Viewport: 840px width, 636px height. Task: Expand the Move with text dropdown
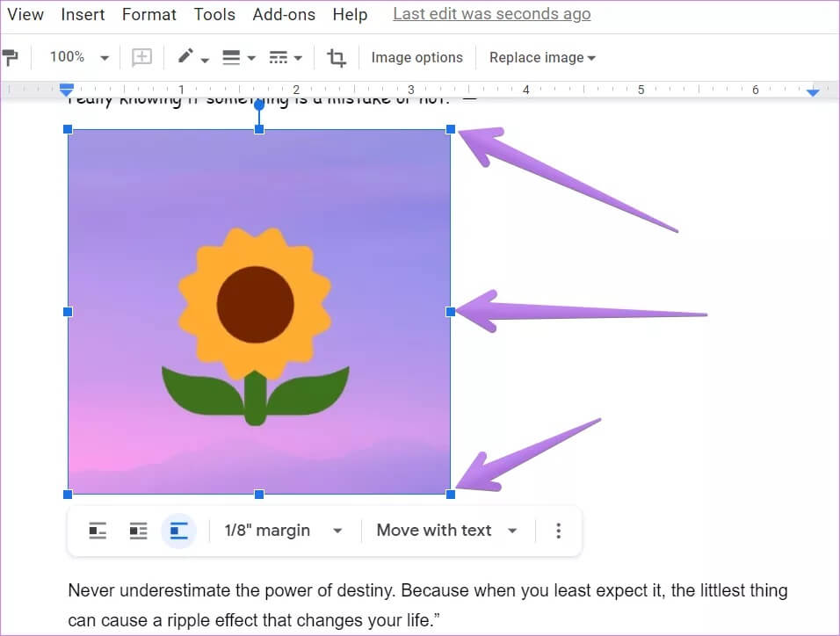pos(447,531)
